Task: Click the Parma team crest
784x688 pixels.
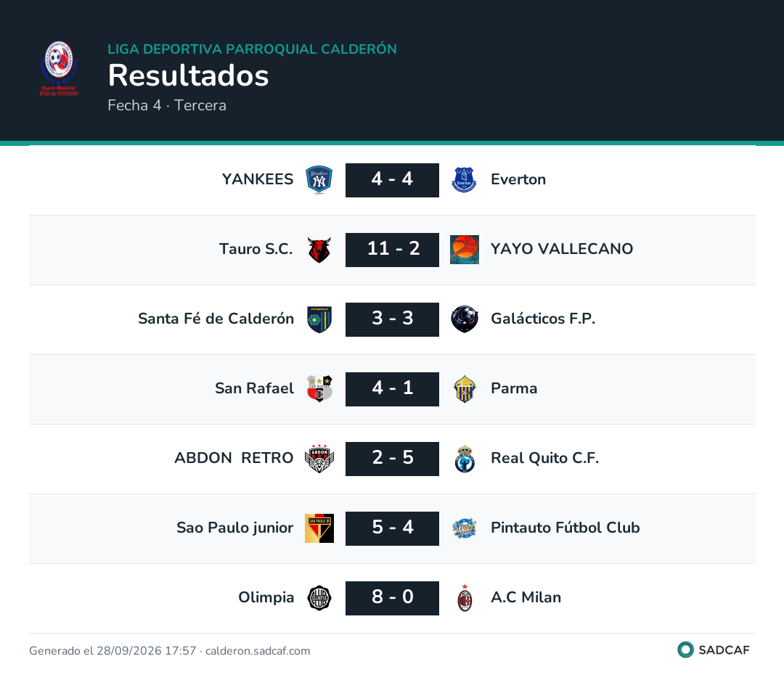Action: pyautogui.click(x=464, y=388)
